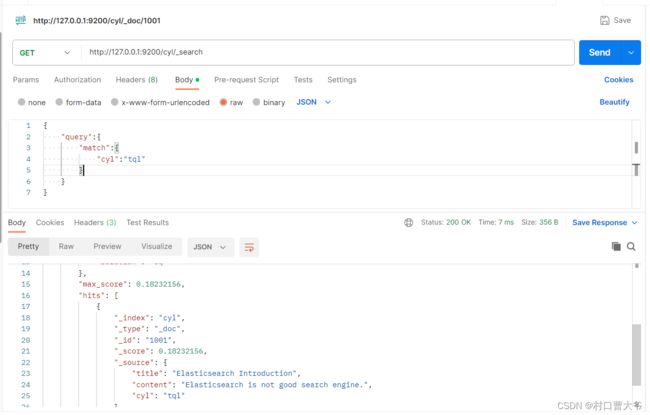Open the request body JSON type dropdown
Viewport: 650px width, 415px height.
[x=313, y=102]
